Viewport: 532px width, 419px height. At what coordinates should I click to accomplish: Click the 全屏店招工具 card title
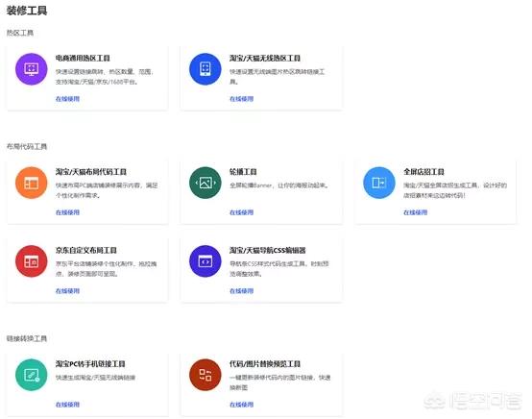(x=423, y=172)
